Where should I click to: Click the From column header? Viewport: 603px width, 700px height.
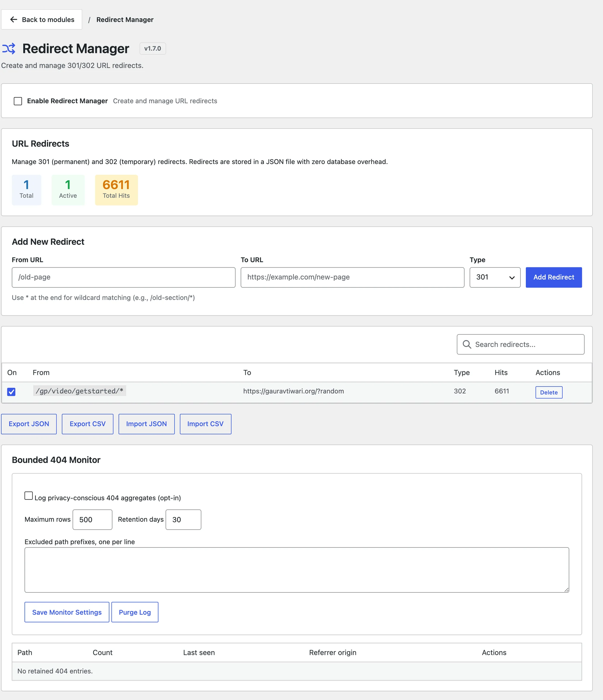(41, 373)
